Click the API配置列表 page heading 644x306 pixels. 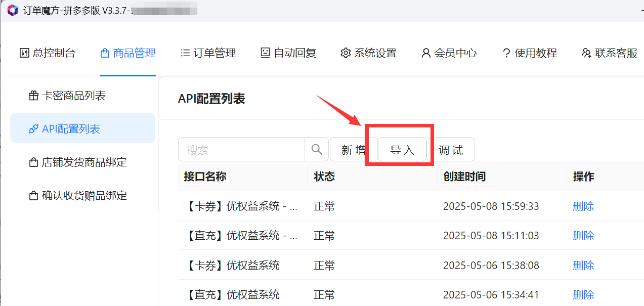coord(211,99)
